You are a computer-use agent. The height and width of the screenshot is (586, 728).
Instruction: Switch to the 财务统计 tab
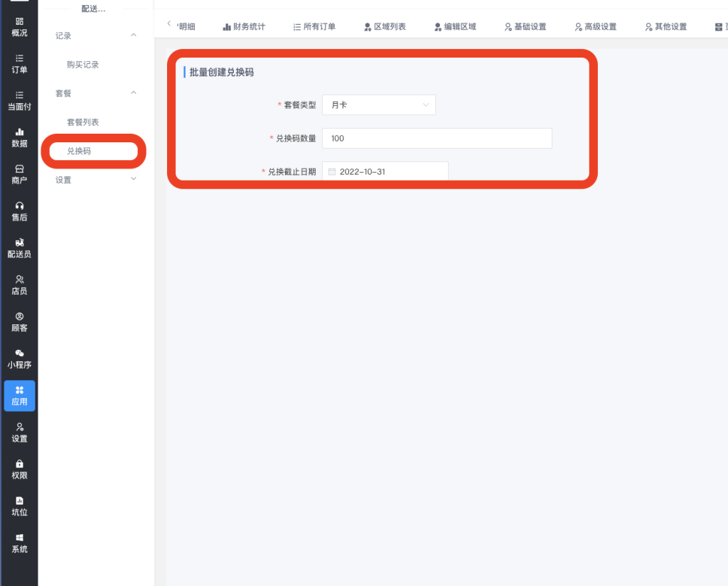(244, 27)
